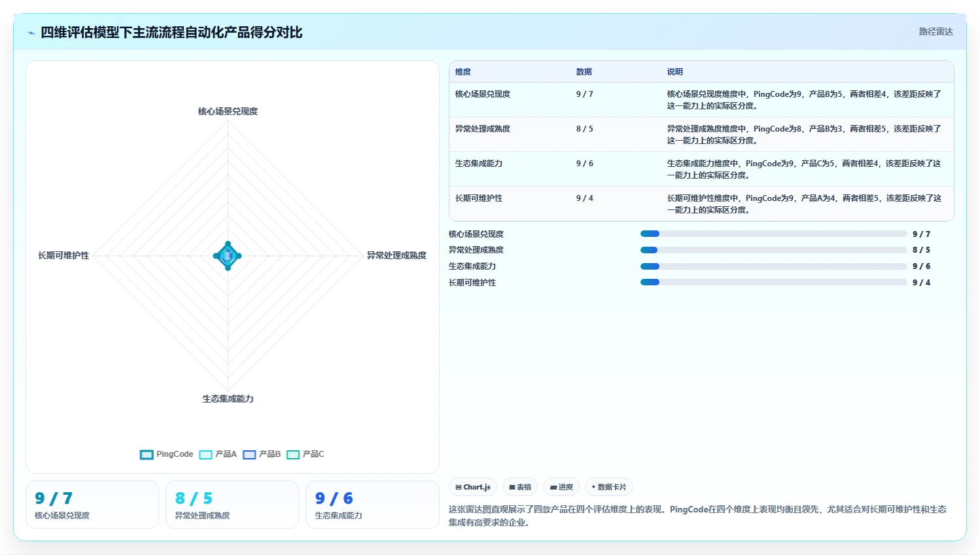
Task: Toggle the 产品C legend series
Action: 306,454
